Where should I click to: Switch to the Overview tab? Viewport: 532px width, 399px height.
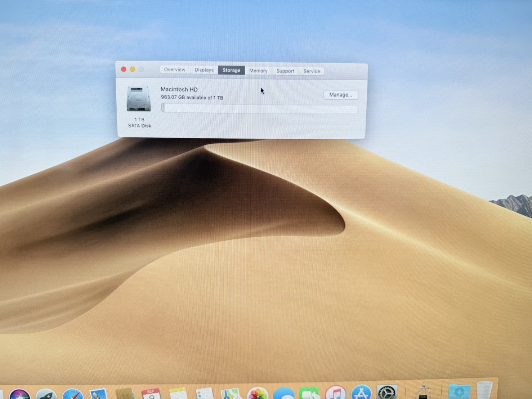174,70
